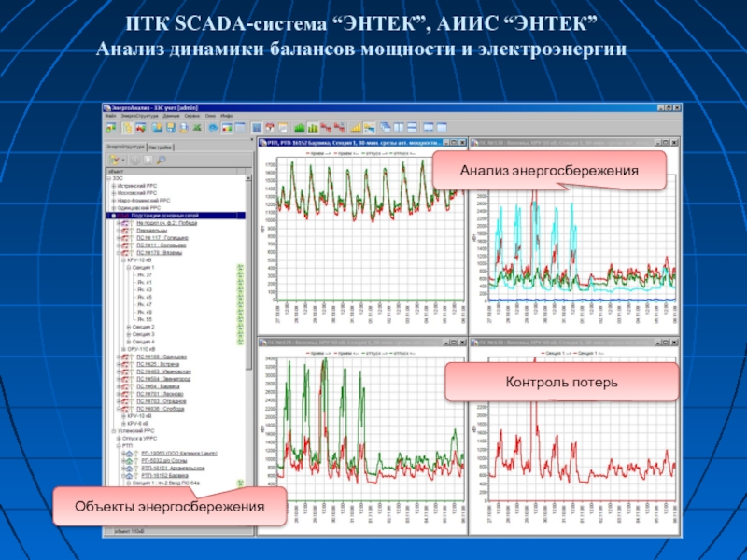Open the ПС №836 : Слобода link
This screenshot has width=747, height=560.
click(x=160, y=409)
